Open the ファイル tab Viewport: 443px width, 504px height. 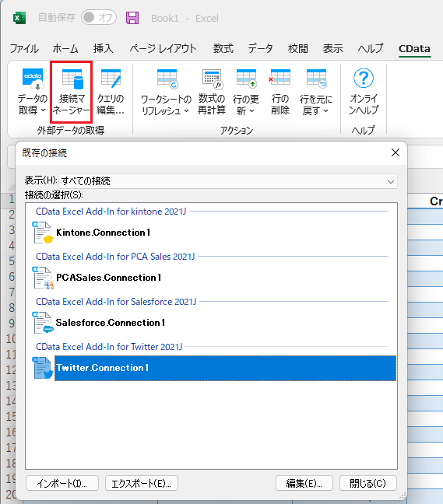click(24, 49)
